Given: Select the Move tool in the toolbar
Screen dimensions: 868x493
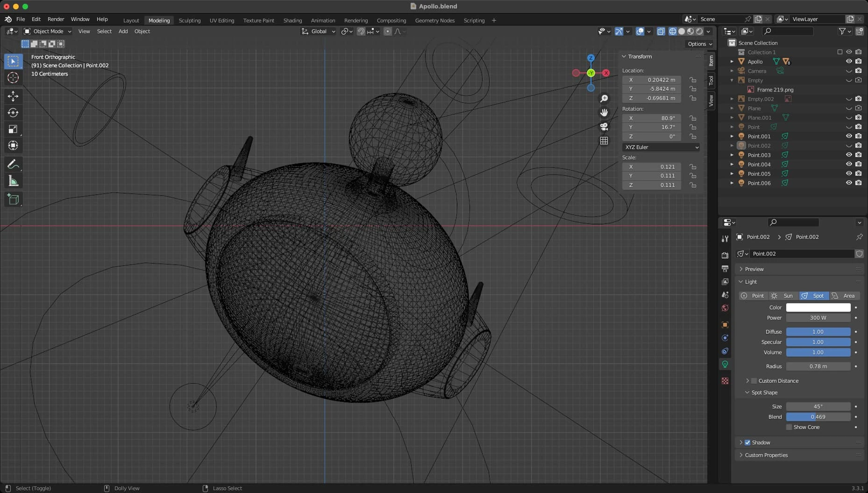Looking at the screenshot, I should (13, 96).
